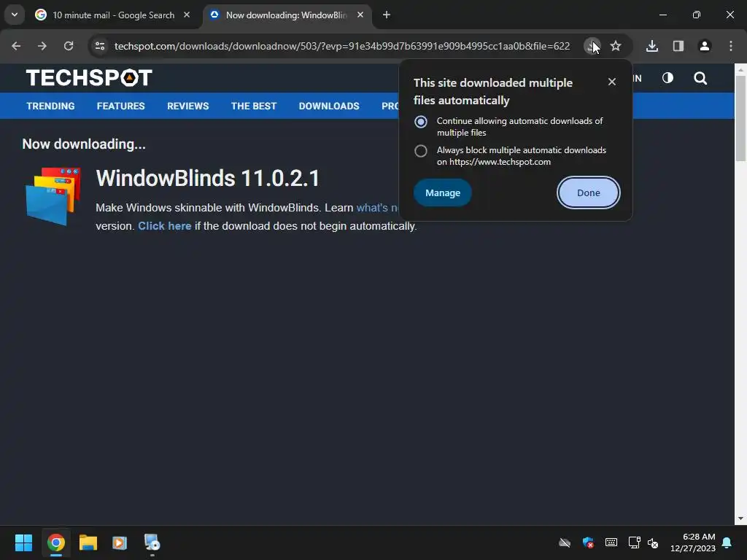
Task: Click the 'Now downloading...' text
Action: (x=84, y=144)
